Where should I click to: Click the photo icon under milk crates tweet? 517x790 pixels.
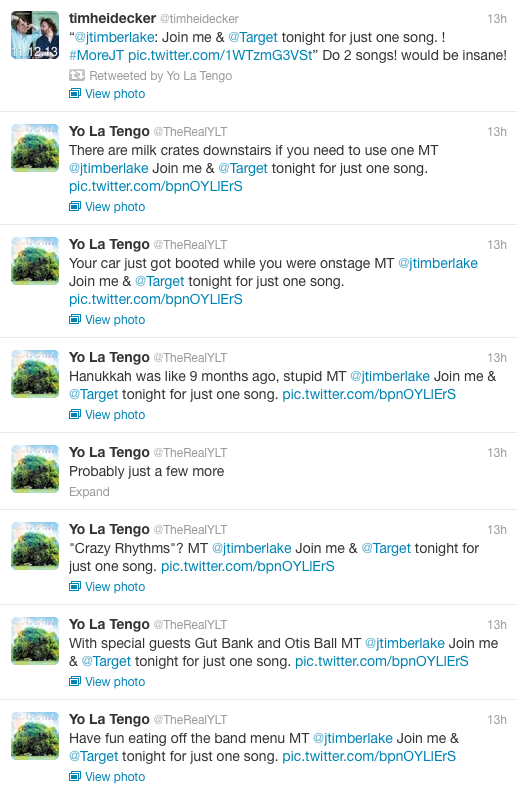click(75, 207)
